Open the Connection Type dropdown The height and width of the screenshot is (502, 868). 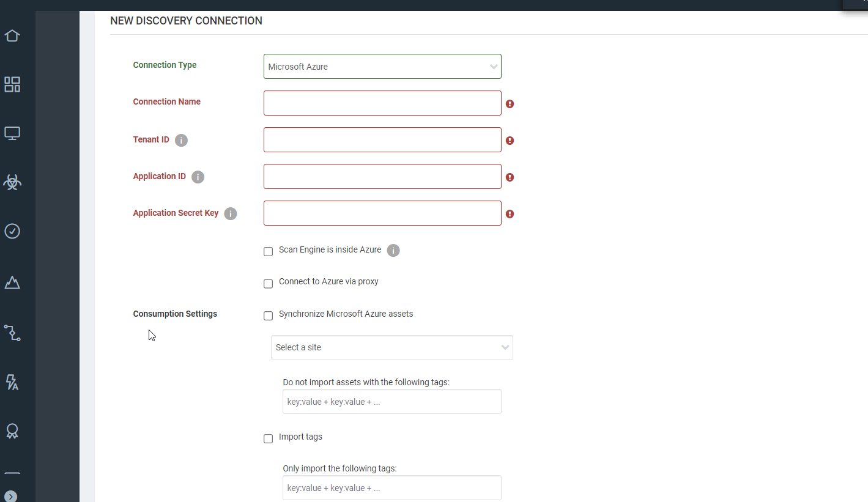[x=382, y=67]
